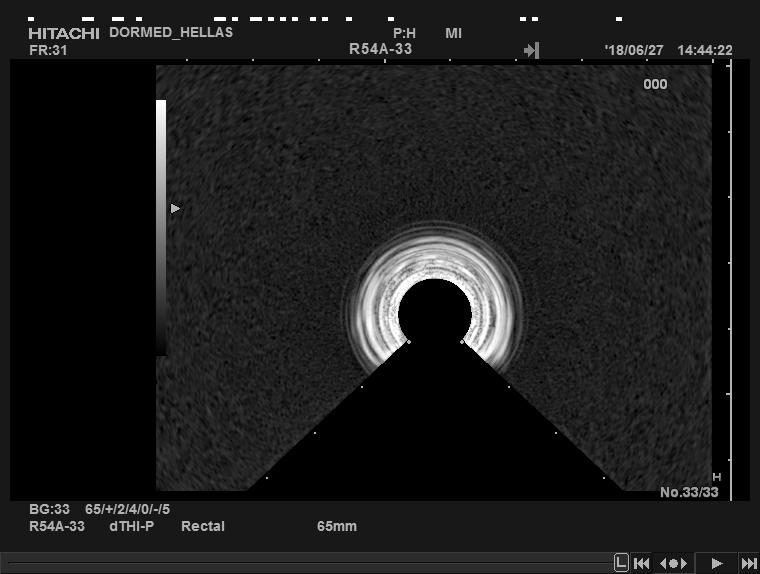Step back one frame with left arrow
This screenshot has height=574, width=760.
pyautogui.click(x=665, y=563)
